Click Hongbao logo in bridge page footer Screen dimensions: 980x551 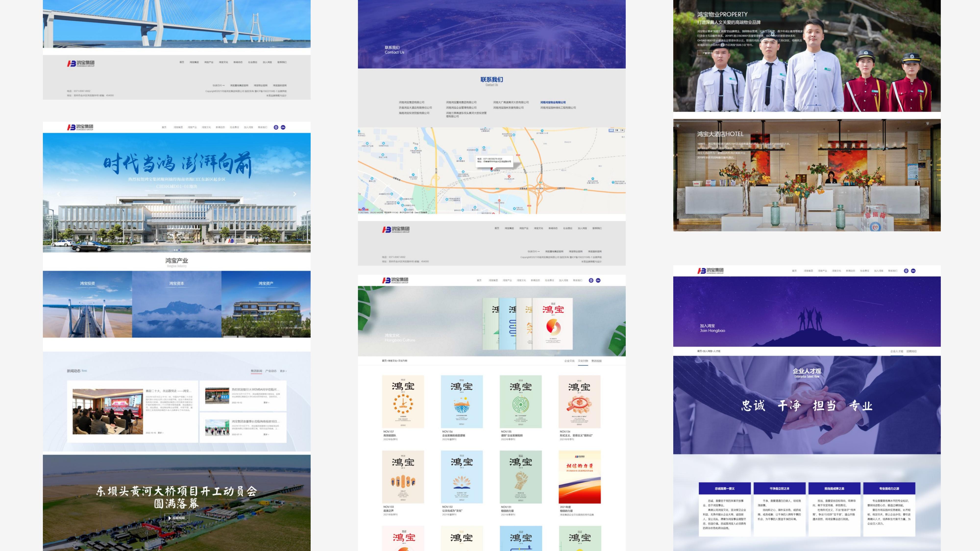81,63
